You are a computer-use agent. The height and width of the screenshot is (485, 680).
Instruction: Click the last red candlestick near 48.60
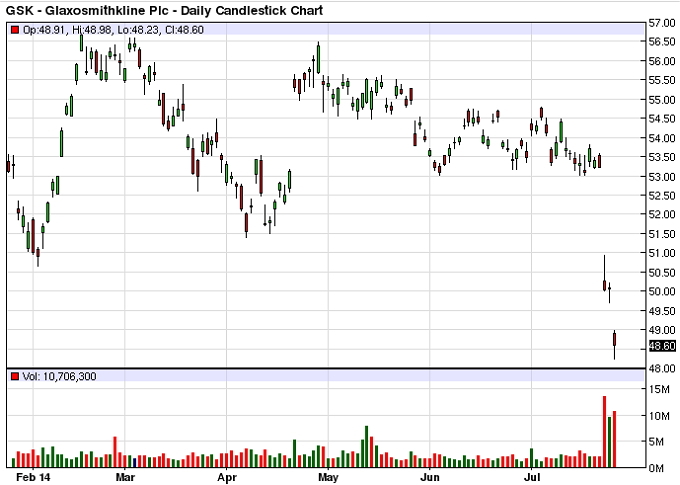(615, 344)
